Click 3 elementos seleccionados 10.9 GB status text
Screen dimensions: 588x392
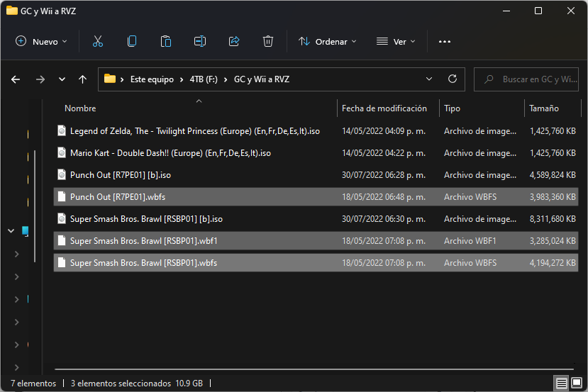[x=136, y=383]
